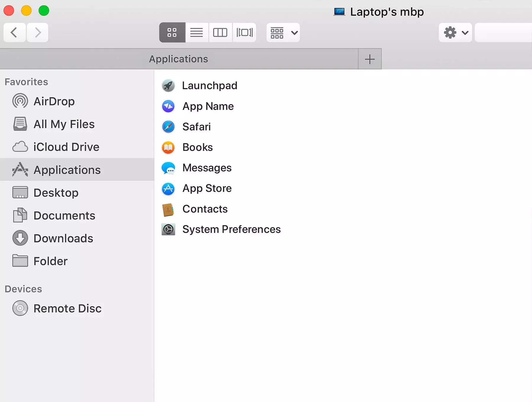Open Documents from the sidebar
The height and width of the screenshot is (402, 532).
click(x=77, y=215)
